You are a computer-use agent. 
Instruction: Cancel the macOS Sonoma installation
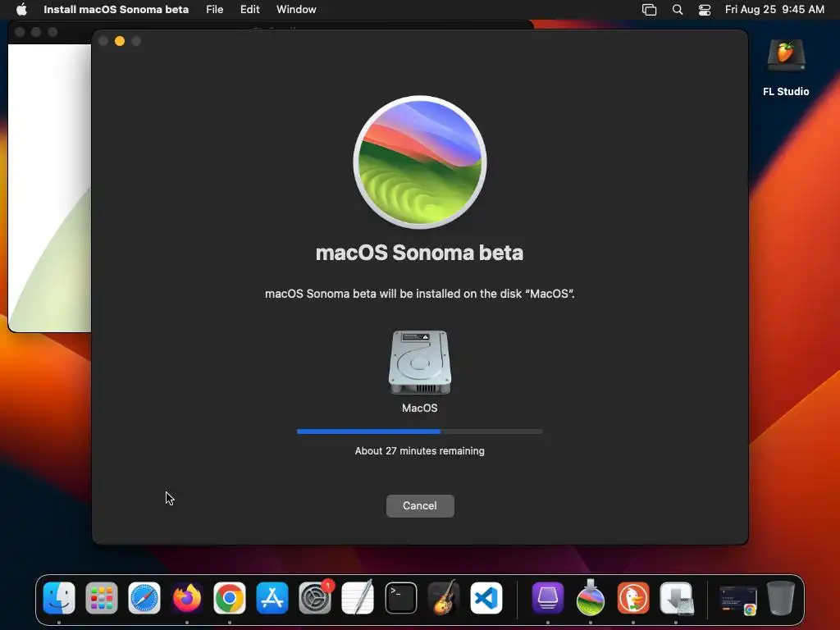(420, 505)
